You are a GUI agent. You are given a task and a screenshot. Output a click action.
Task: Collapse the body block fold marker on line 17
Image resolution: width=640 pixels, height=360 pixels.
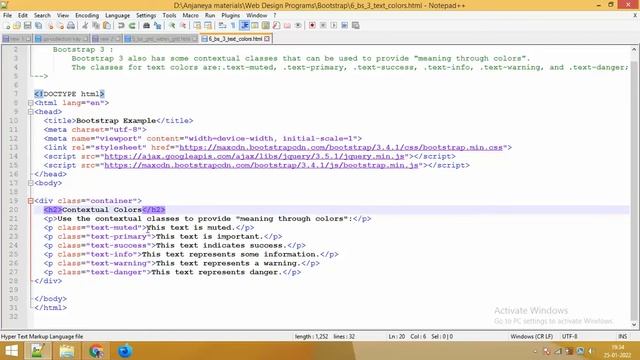click(31, 183)
